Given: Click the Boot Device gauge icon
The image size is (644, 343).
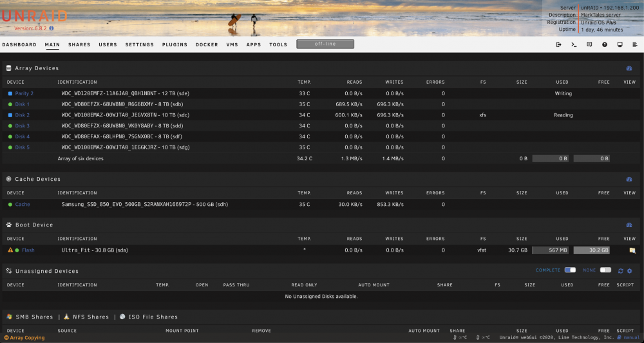Looking at the screenshot, I should (x=629, y=225).
